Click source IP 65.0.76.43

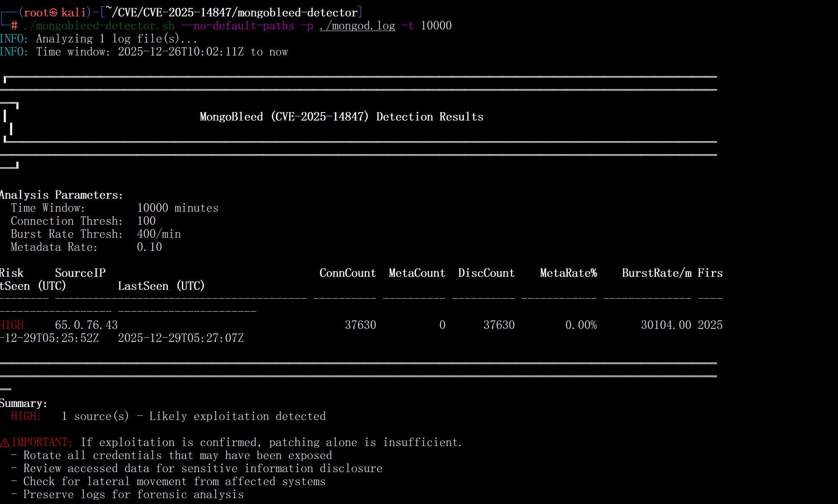click(86, 325)
